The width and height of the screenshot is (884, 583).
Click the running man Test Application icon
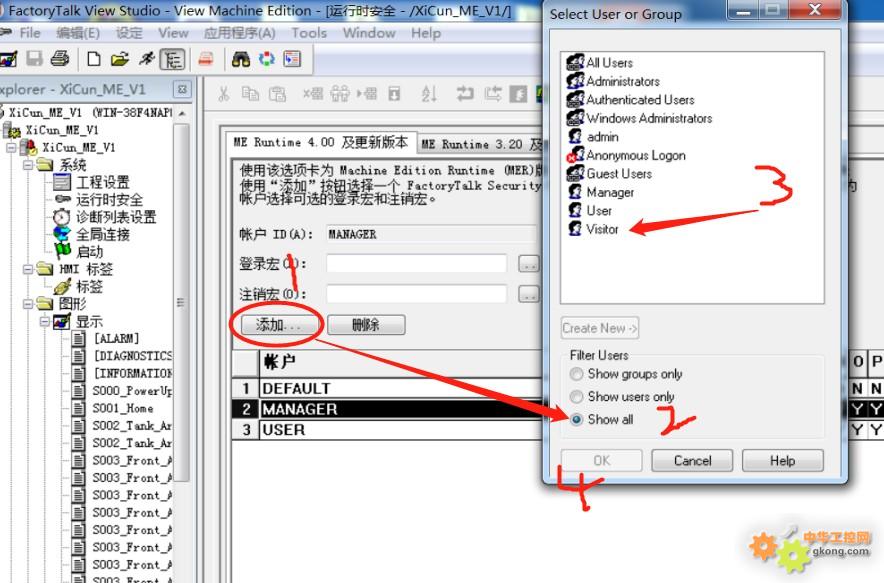coord(147,59)
